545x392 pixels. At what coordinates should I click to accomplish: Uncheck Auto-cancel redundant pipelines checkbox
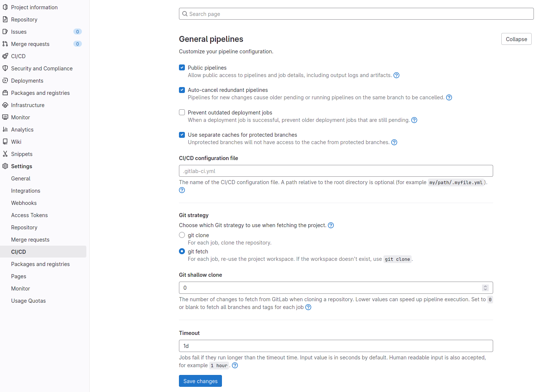[x=182, y=90]
